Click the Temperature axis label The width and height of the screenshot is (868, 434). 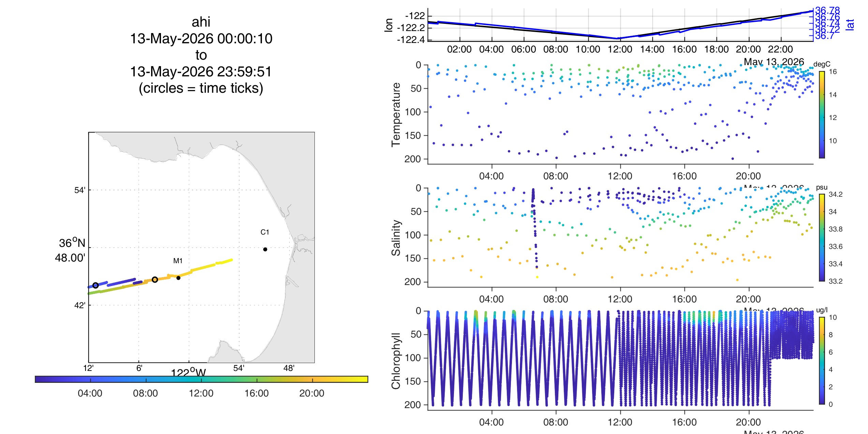coord(396,115)
